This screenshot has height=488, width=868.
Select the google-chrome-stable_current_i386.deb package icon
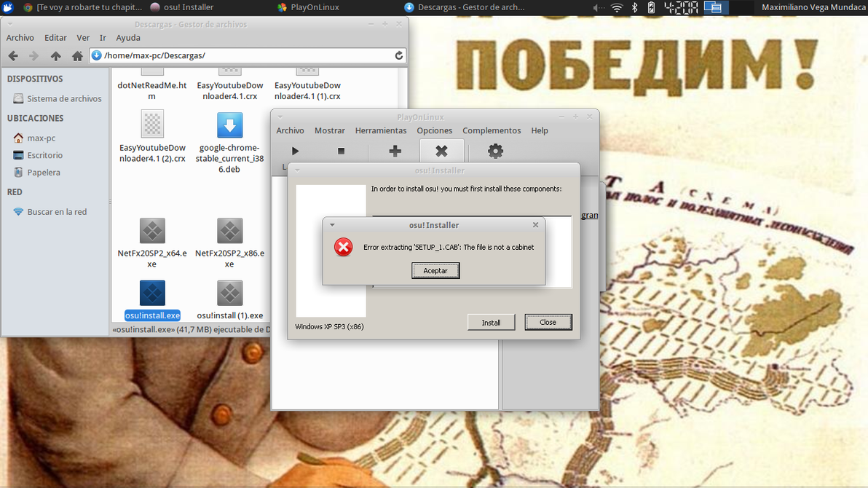(229, 125)
